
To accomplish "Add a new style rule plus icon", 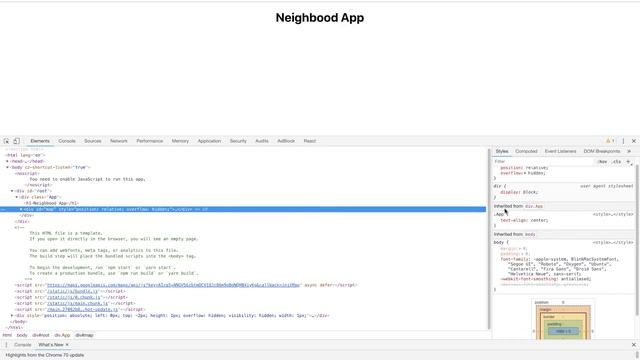I will 629,162.
